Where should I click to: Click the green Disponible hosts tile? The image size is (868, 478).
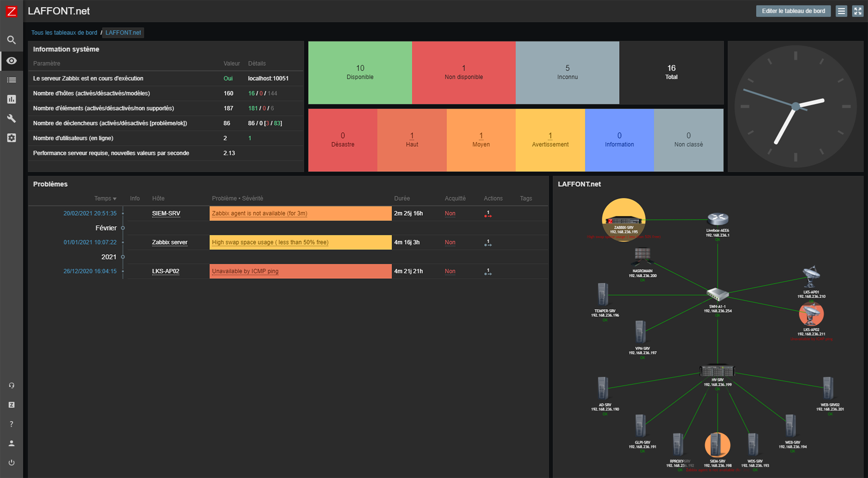click(x=360, y=72)
